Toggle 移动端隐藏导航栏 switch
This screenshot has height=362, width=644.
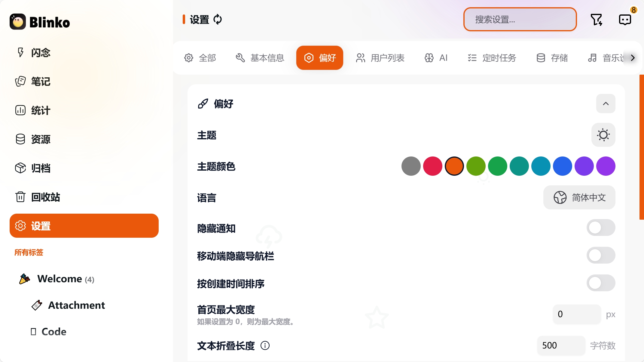click(x=601, y=255)
